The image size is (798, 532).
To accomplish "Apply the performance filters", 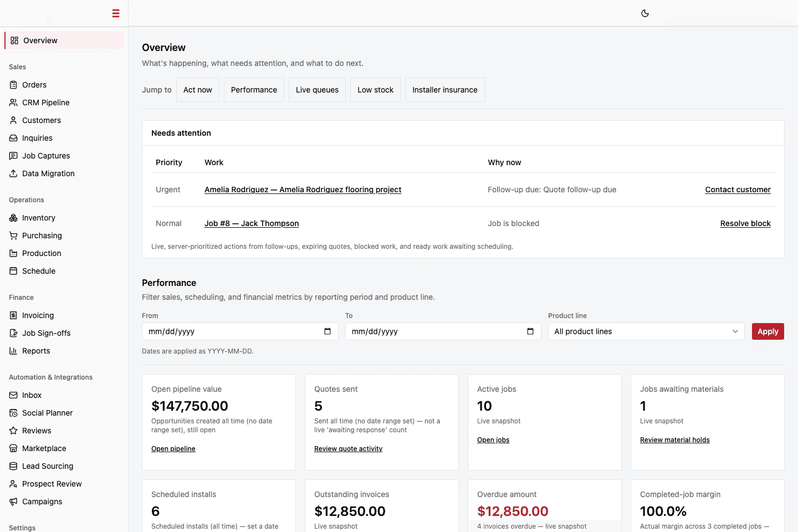I will tap(768, 331).
